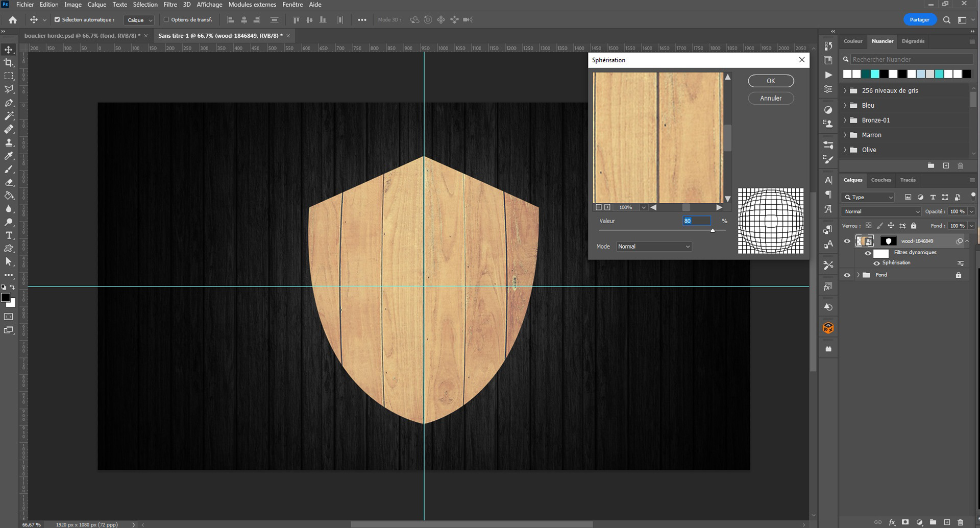Screen dimensions: 980x528
Task: Open the three-dots more options in options bar
Action: (362, 20)
